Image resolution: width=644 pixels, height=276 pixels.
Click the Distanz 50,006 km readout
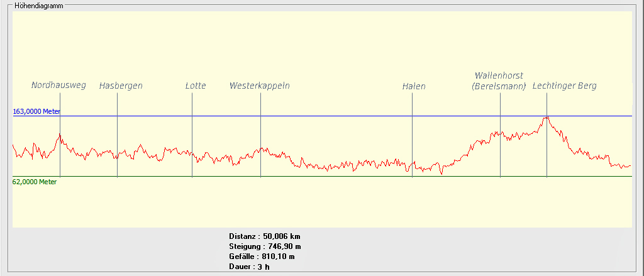[x=265, y=236]
